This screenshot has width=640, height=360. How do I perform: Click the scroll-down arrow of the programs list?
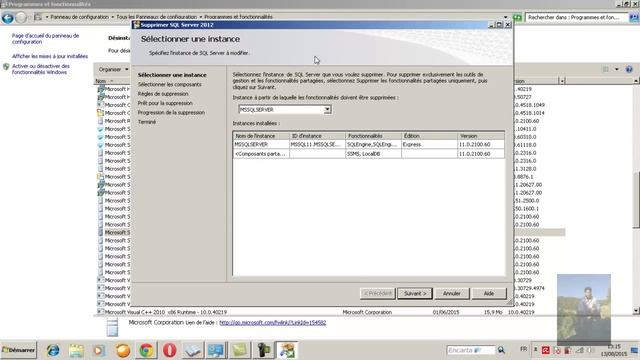[x=636, y=311]
